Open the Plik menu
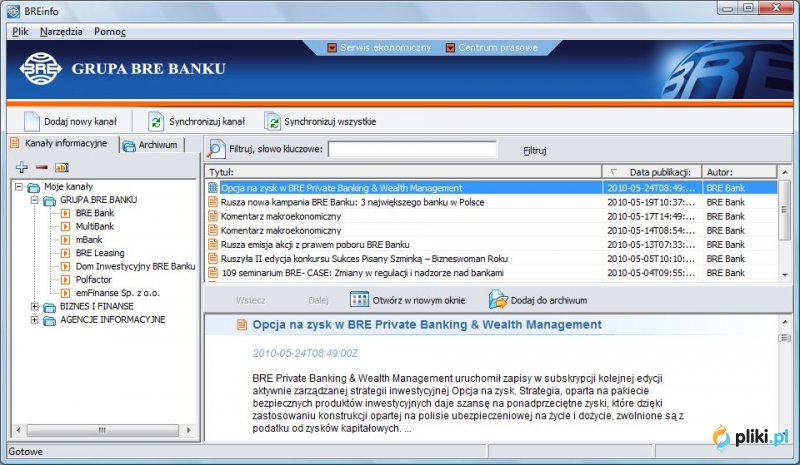Image resolution: width=800 pixels, height=465 pixels. point(20,32)
